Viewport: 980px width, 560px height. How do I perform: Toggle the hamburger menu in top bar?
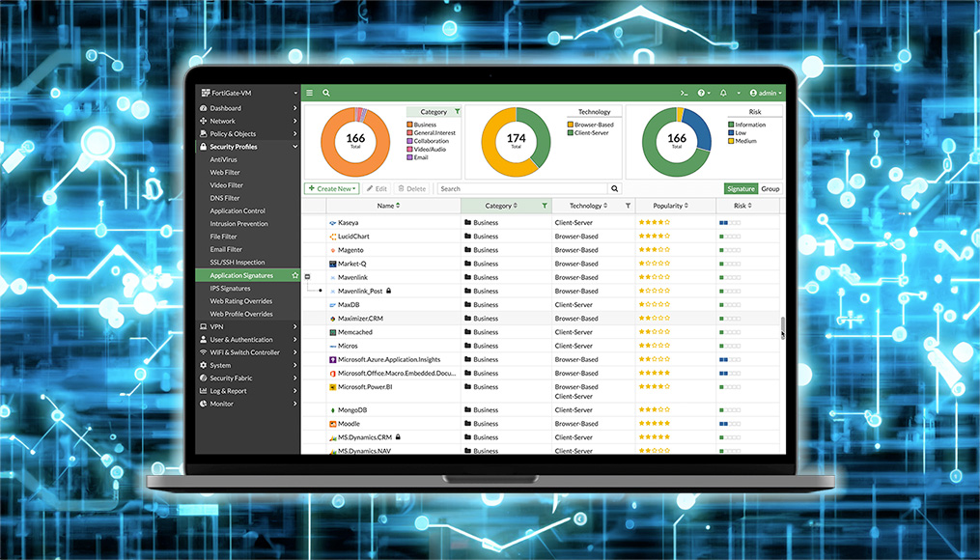[309, 93]
